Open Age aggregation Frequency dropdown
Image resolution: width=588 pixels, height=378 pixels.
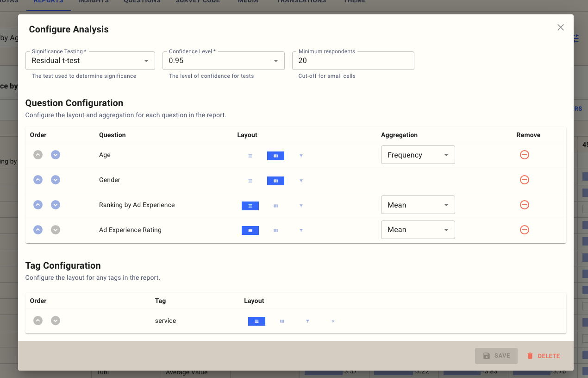pos(418,155)
